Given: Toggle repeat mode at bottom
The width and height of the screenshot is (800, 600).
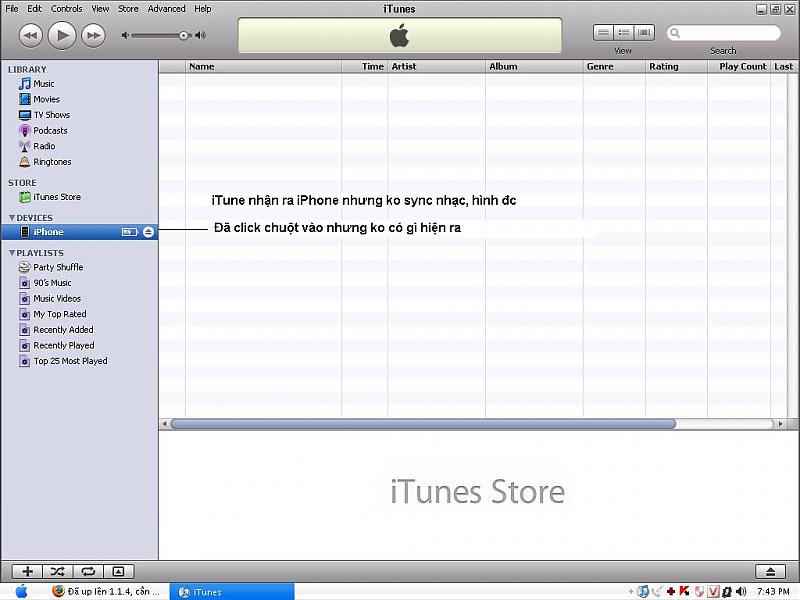Looking at the screenshot, I should pos(88,571).
